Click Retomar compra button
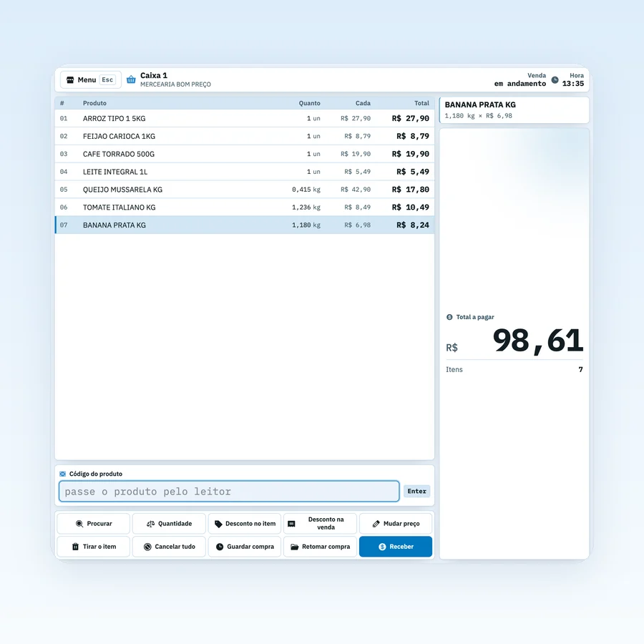This screenshot has width=644, height=644. 321,547
